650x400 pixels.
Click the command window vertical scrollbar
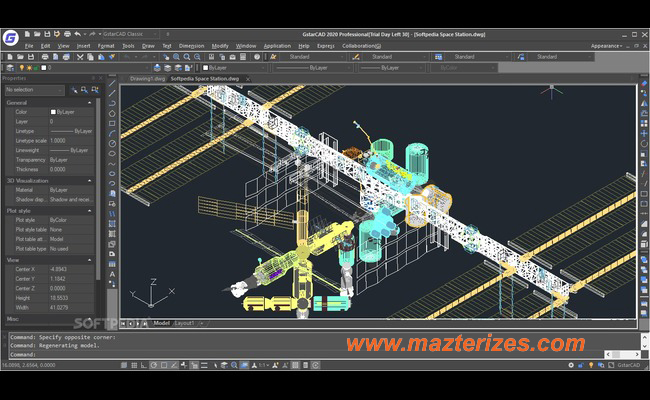coord(645,341)
